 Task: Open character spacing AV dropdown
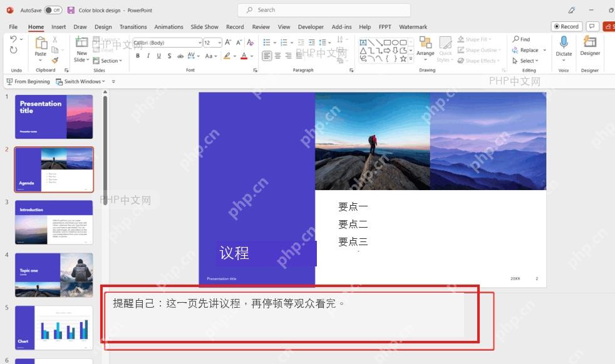point(194,56)
